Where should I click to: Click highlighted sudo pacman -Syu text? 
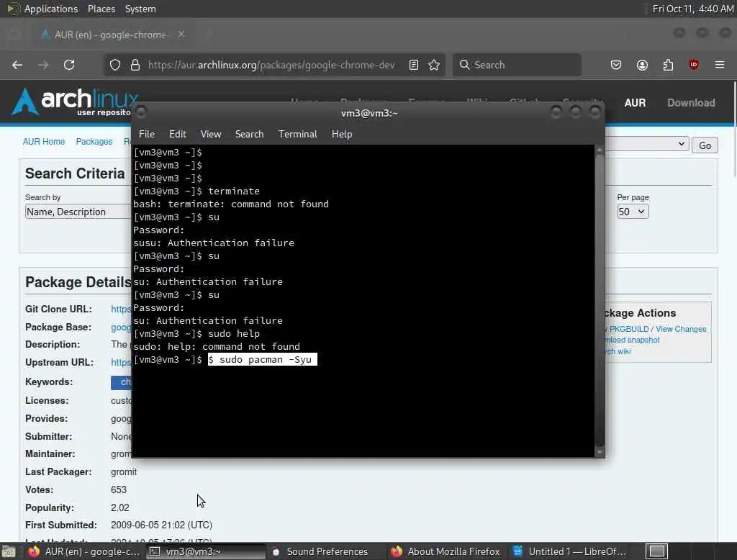(x=262, y=359)
